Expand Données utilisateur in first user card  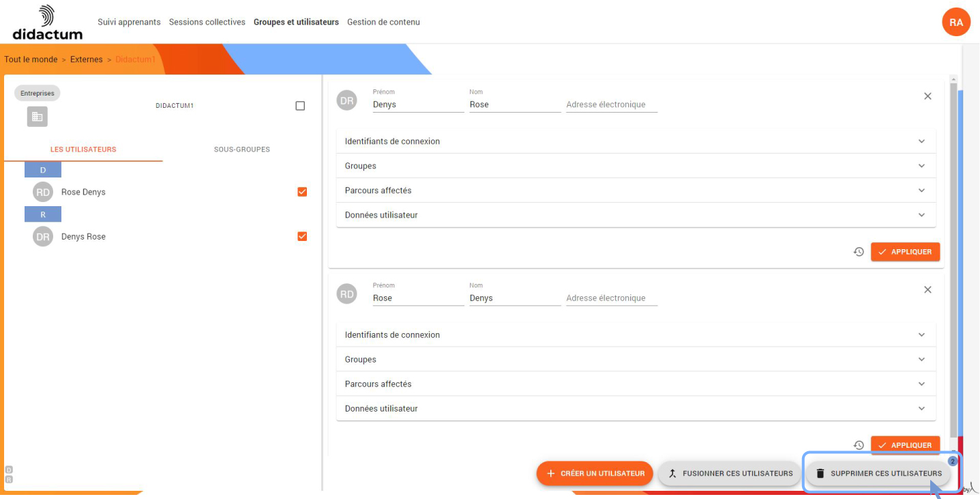coord(636,215)
